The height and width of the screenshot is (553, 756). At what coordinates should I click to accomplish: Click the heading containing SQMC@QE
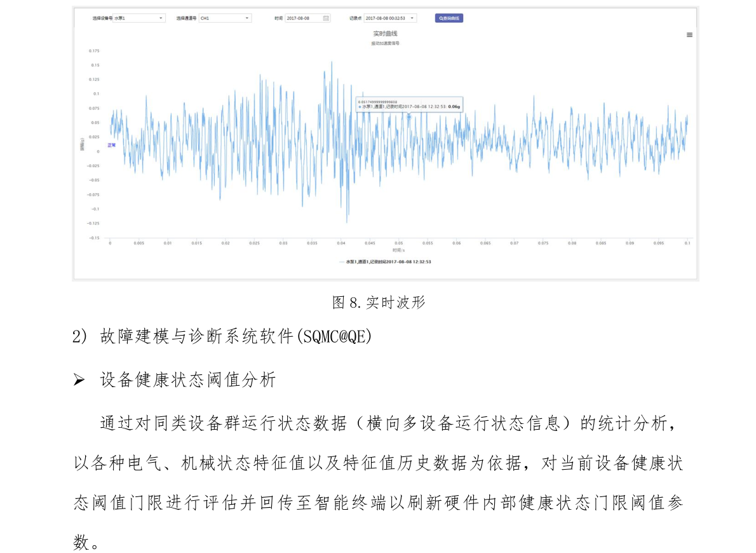tap(235, 337)
